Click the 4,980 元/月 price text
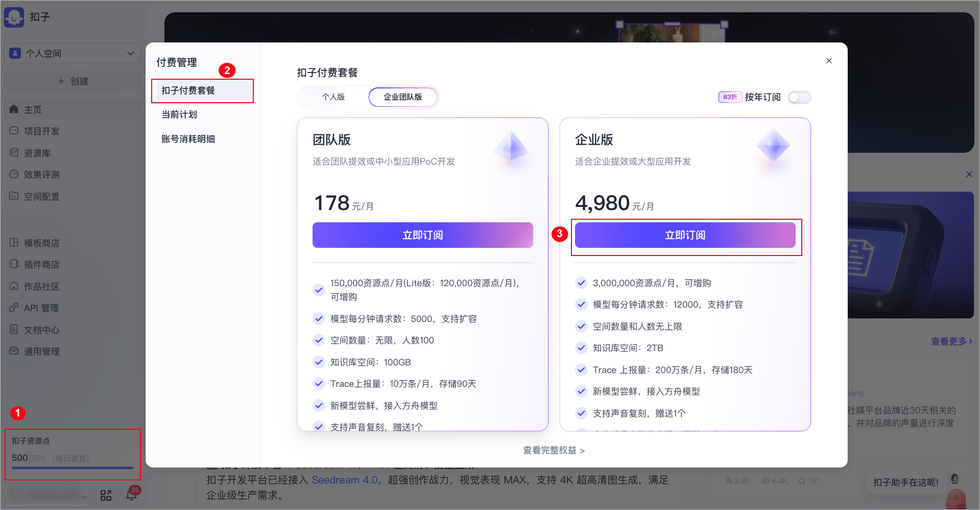The height and width of the screenshot is (510, 980). pos(614,203)
